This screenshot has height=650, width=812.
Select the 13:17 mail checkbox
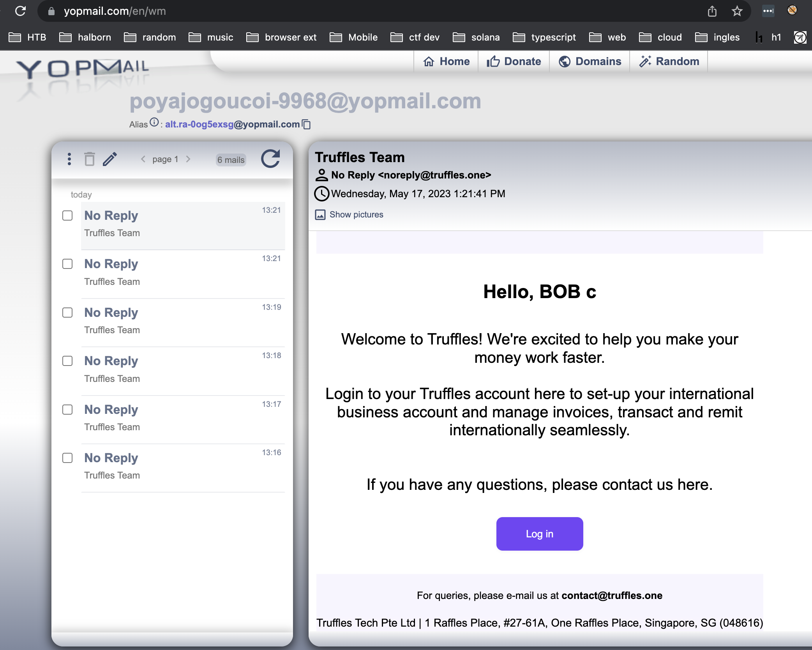(67, 410)
